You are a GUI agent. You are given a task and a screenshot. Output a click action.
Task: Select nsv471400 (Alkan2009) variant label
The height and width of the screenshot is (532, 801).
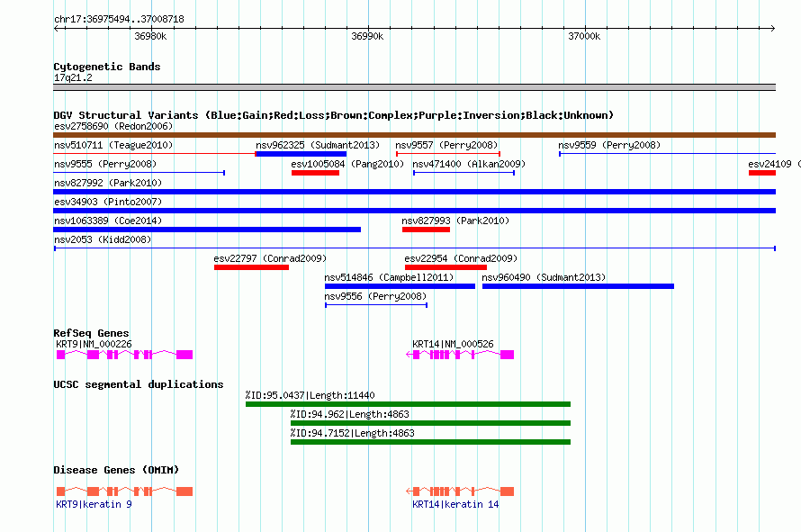tap(469, 164)
